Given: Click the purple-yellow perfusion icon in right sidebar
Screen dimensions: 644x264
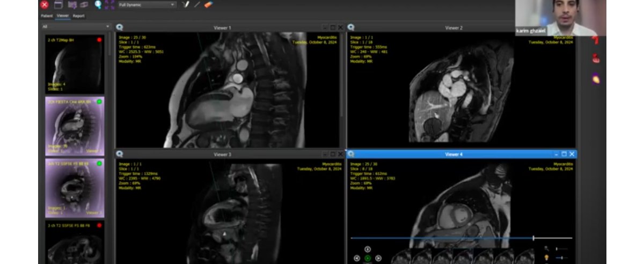Looking at the screenshot, I should point(595,80).
